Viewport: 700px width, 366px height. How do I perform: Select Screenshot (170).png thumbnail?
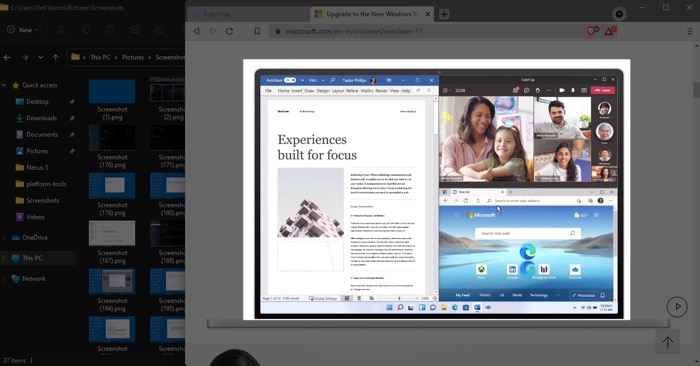[x=112, y=139]
